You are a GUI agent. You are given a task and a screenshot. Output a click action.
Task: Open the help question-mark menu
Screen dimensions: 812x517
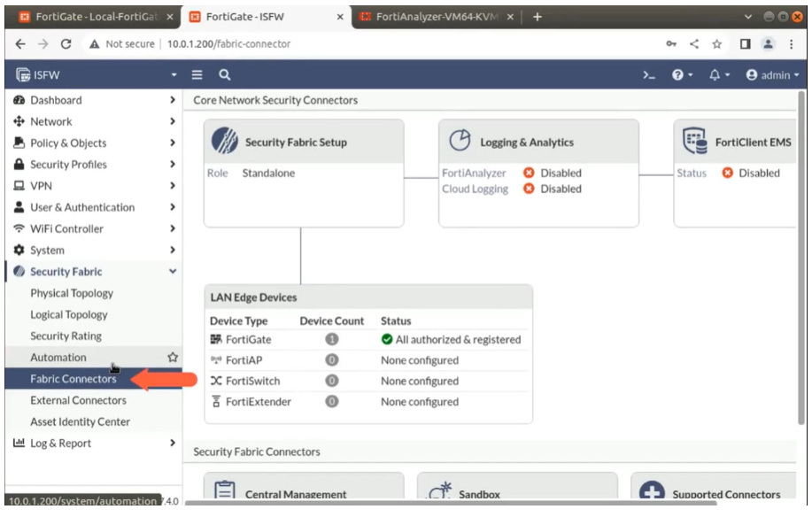pos(682,75)
